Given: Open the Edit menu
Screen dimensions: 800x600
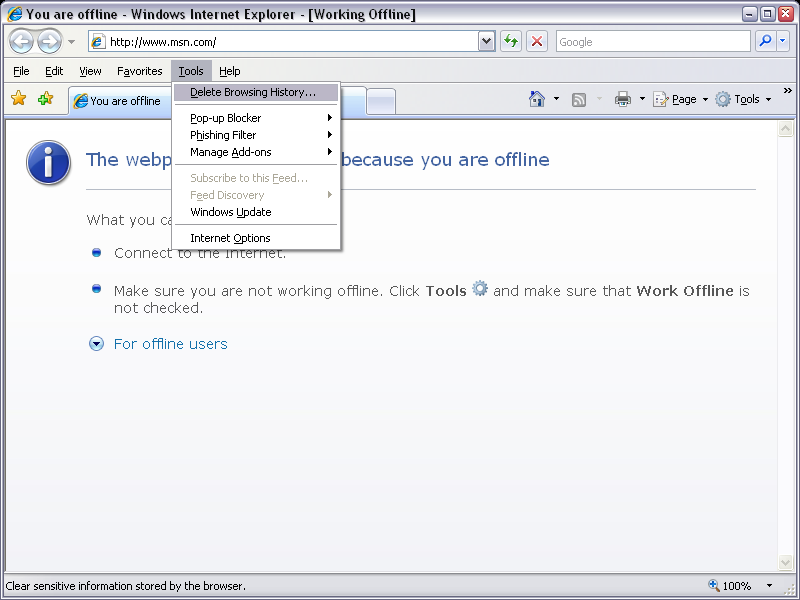Looking at the screenshot, I should click(54, 71).
